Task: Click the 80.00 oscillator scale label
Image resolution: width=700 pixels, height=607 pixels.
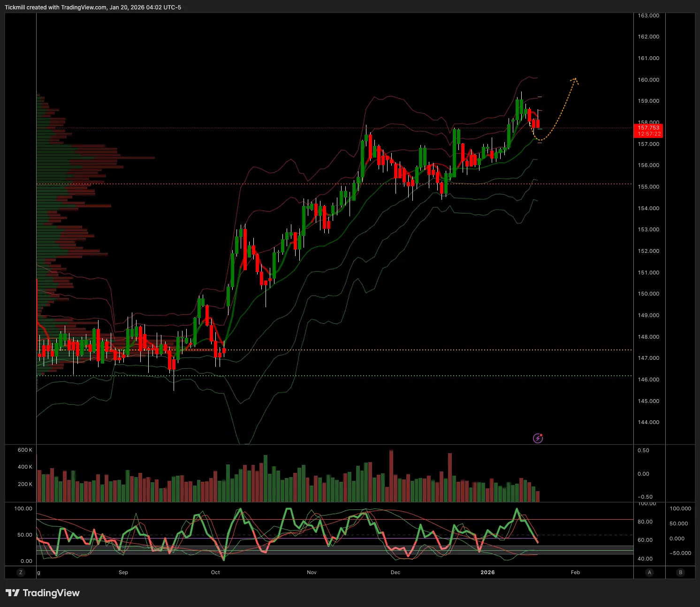Action: point(645,522)
